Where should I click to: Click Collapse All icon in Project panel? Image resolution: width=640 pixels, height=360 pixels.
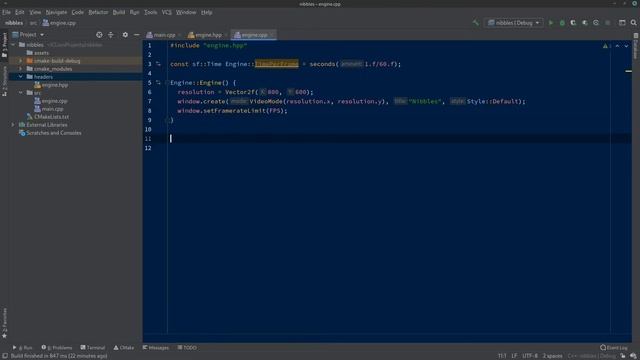pyautogui.click(x=111, y=35)
